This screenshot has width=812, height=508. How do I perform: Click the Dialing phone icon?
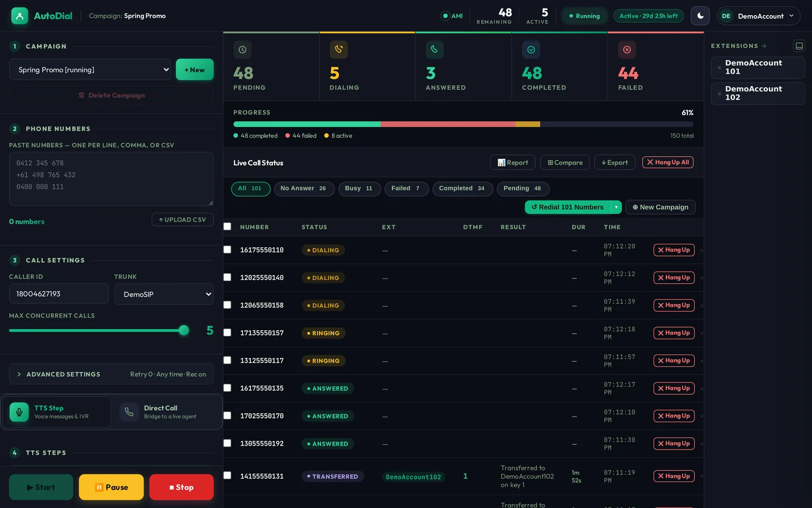(x=339, y=50)
